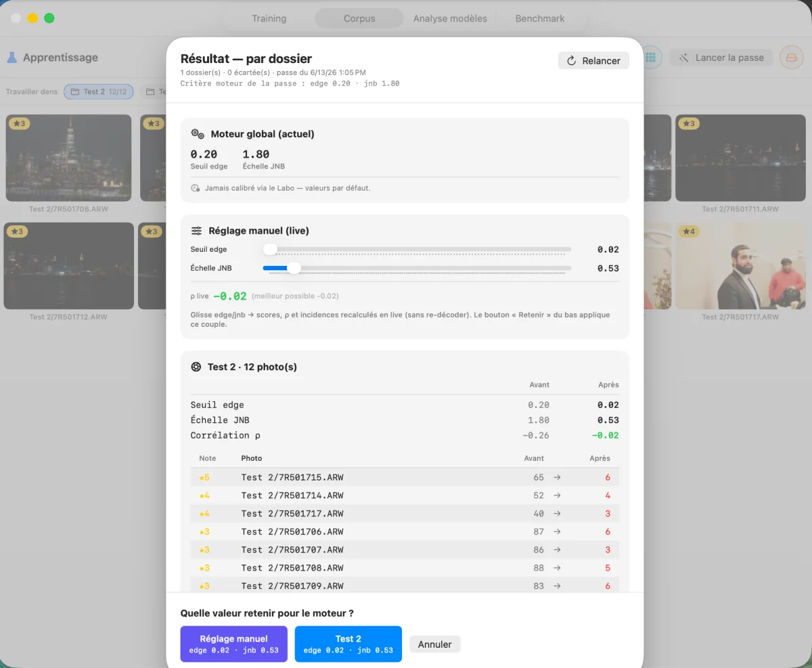Select row Test 2/7R501714.ARW

[x=405, y=495]
